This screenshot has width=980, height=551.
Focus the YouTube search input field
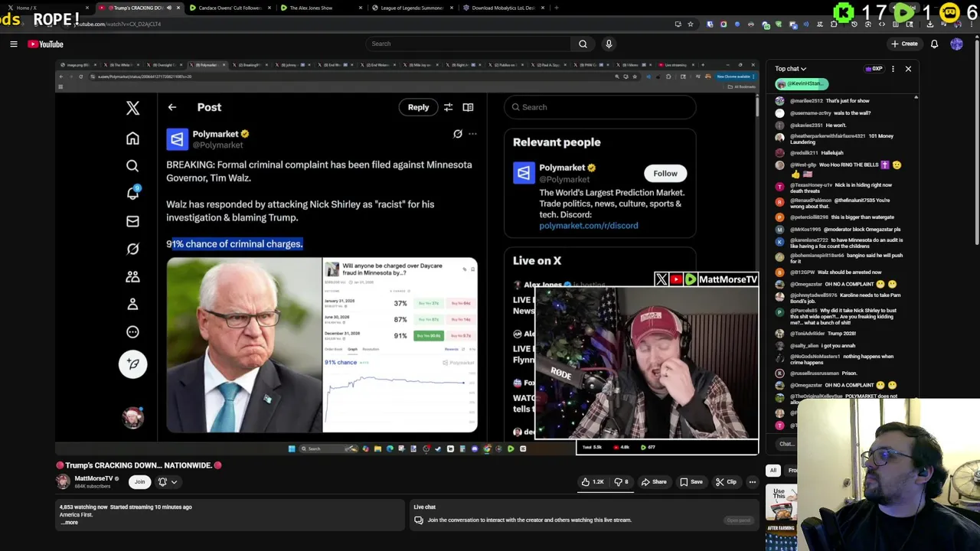point(468,44)
